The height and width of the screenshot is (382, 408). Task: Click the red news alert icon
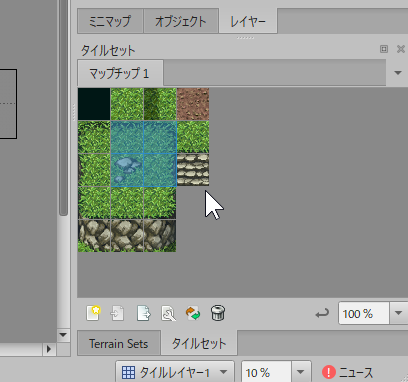click(x=329, y=372)
